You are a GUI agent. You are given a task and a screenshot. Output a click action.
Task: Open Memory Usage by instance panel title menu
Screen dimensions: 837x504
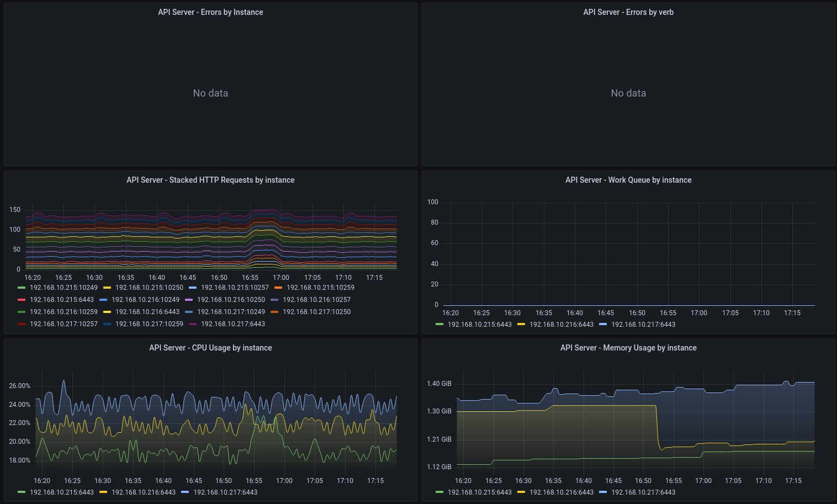628,348
